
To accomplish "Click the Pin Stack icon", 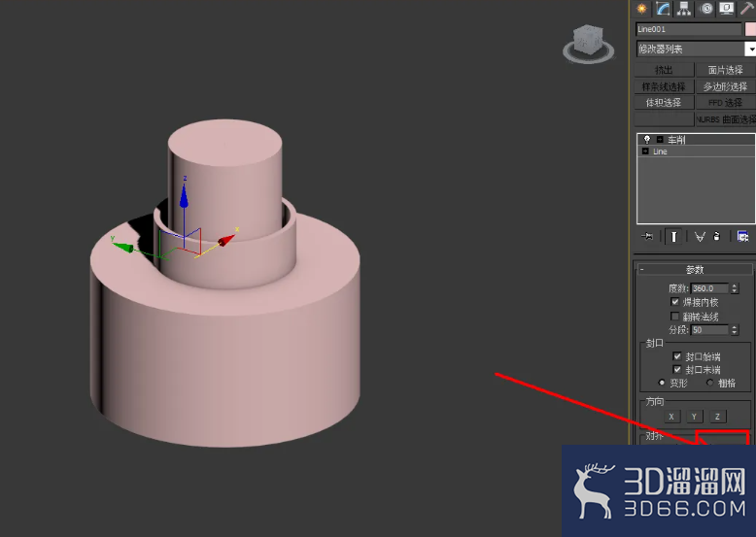I will click(647, 236).
